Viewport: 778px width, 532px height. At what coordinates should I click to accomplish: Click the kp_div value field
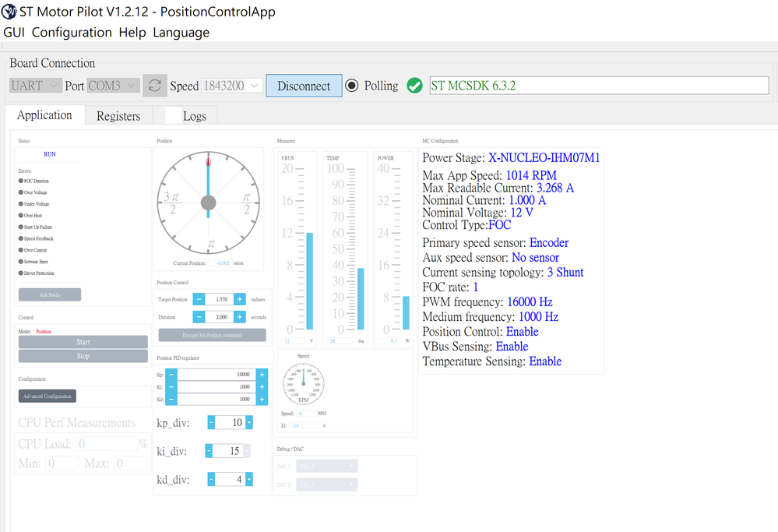(x=231, y=422)
